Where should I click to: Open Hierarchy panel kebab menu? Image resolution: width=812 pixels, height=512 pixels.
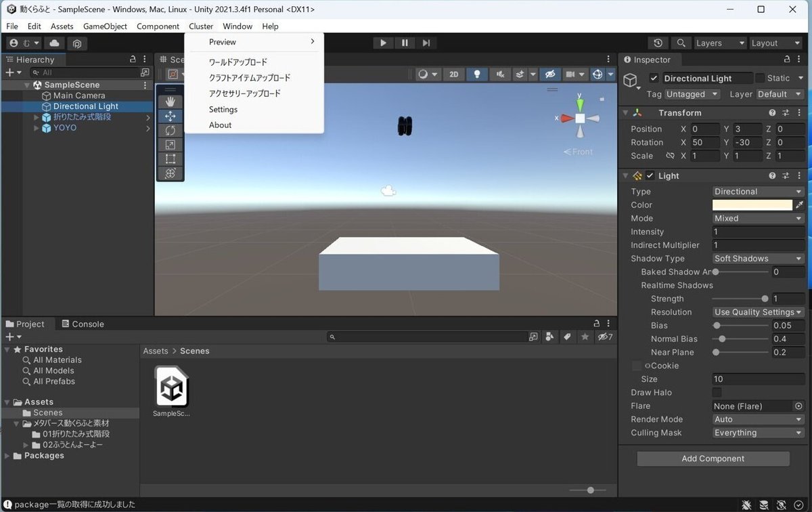145,60
